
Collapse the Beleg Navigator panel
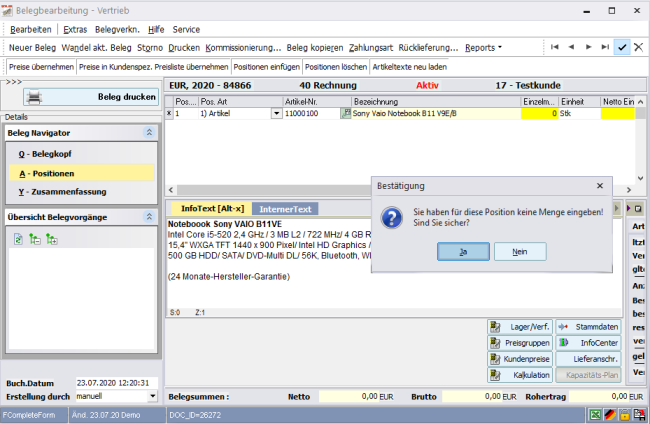pos(149,132)
